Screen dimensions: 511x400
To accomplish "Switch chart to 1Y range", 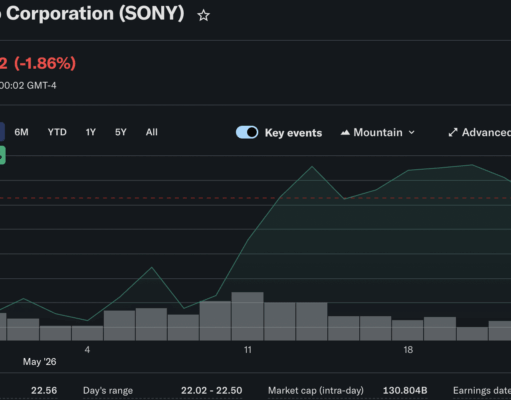I will pos(91,132).
